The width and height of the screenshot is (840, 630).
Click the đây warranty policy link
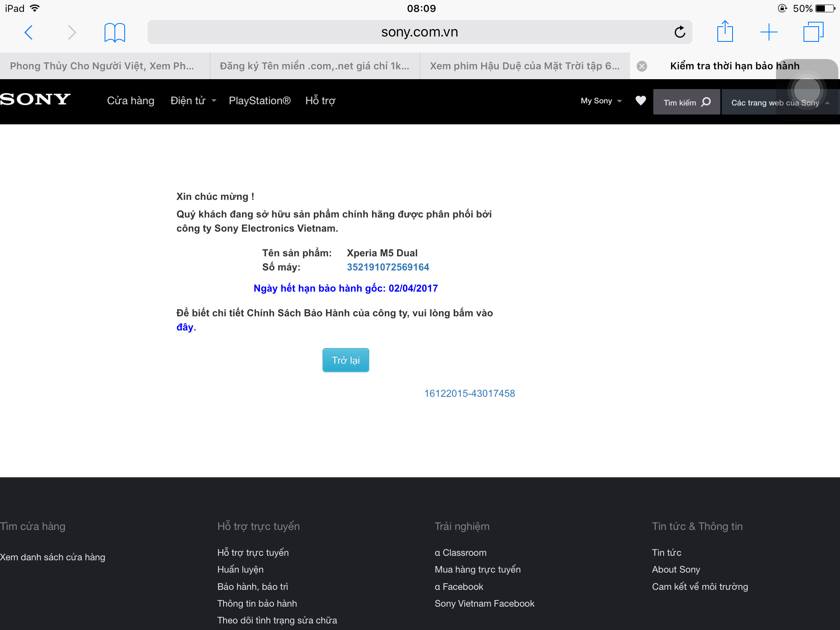click(x=185, y=327)
